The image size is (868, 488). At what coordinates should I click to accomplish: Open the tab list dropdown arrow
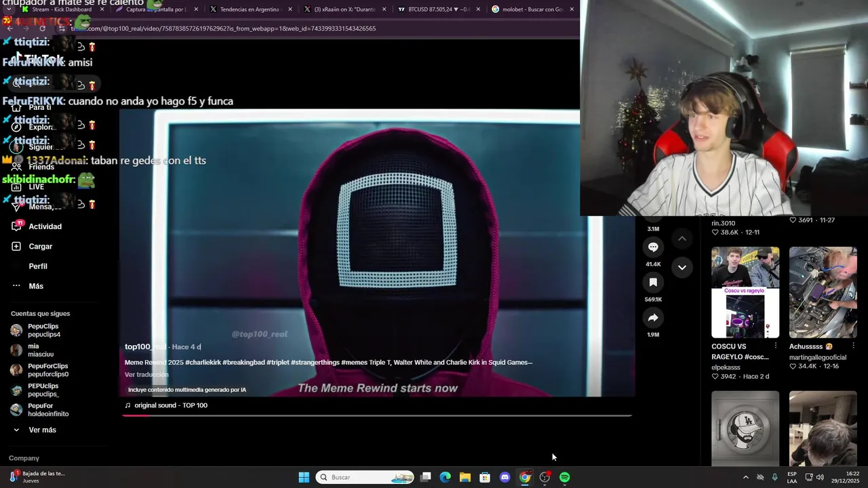tap(9, 9)
